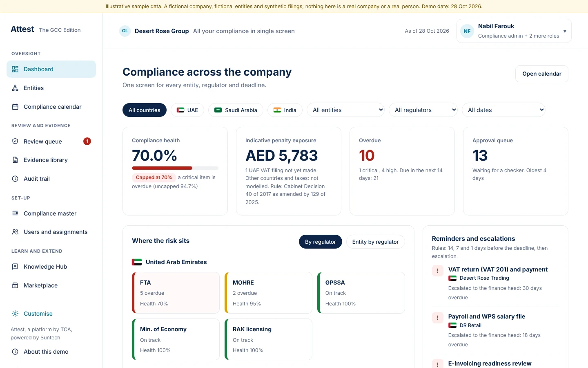Image resolution: width=588 pixels, height=368 pixels.
Task: Click the About this demo clock icon
Action: tap(15, 352)
